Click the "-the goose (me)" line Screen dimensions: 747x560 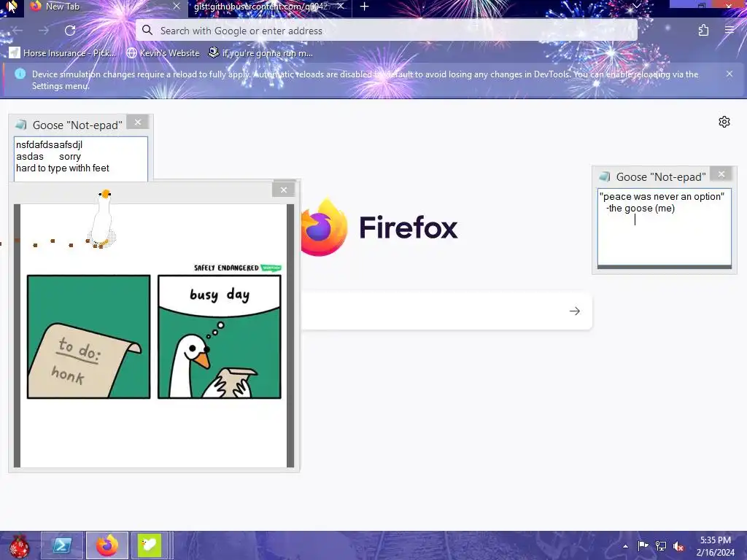(x=640, y=208)
